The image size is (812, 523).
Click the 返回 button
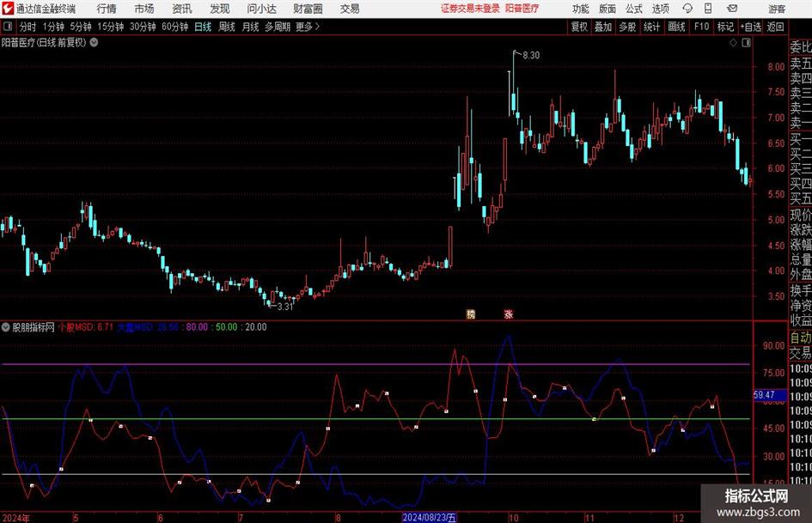pos(775,27)
